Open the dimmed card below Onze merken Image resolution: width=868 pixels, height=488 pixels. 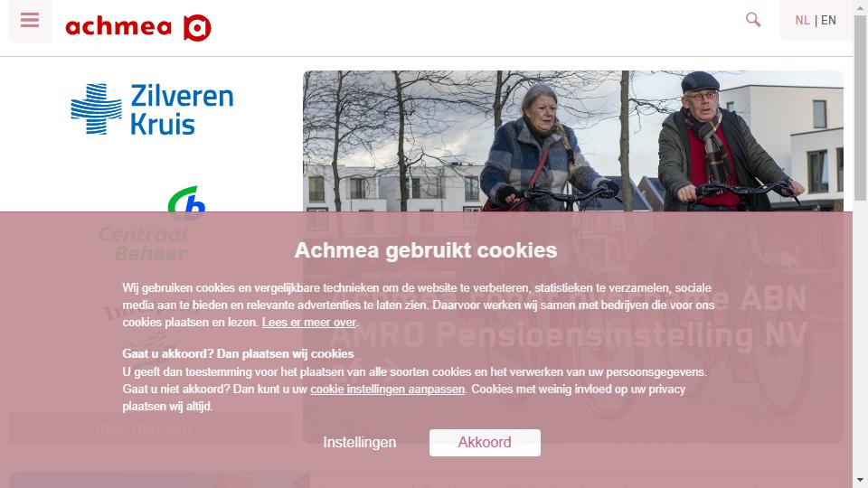point(159,480)
